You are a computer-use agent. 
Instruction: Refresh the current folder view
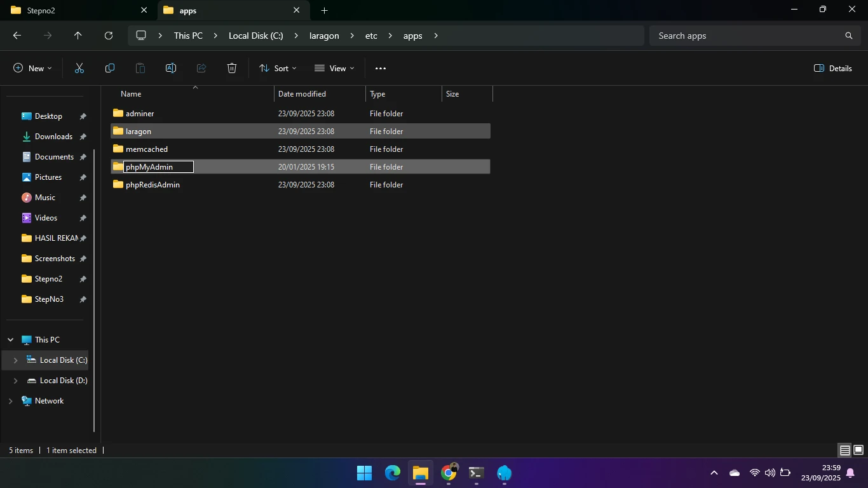click(x=109, y=36)
